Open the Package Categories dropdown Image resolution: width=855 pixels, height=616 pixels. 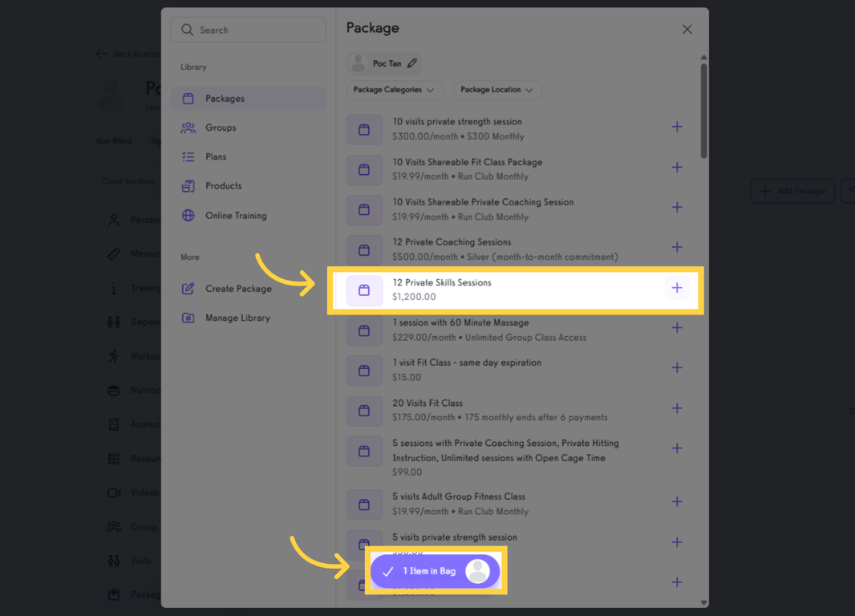(395, 90)
